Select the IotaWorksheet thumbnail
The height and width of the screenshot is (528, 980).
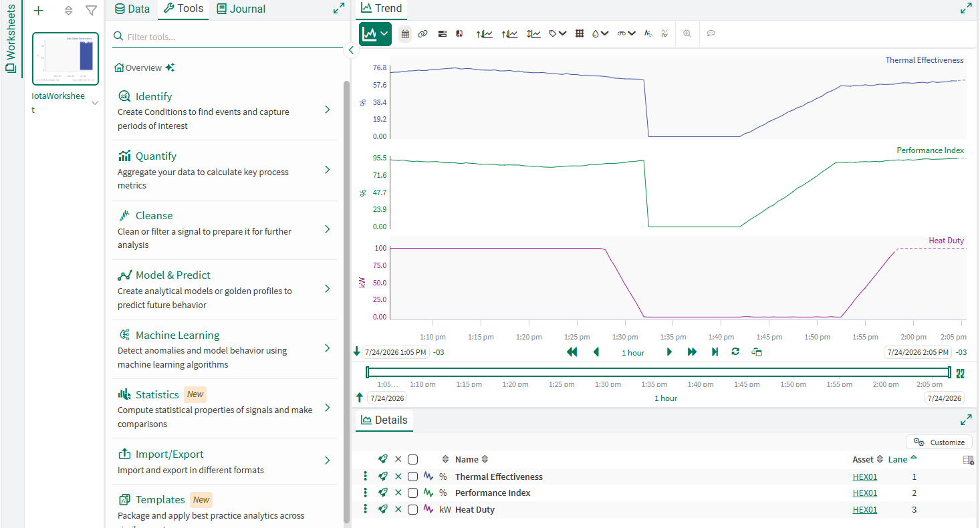[x=66, y=59]
